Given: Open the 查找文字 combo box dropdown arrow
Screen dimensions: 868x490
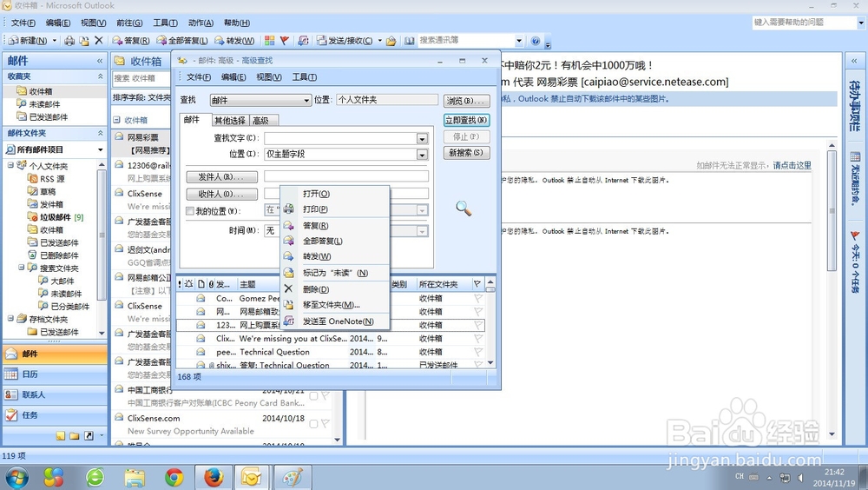Looking at the screenshot, I should tap(423, 139).
